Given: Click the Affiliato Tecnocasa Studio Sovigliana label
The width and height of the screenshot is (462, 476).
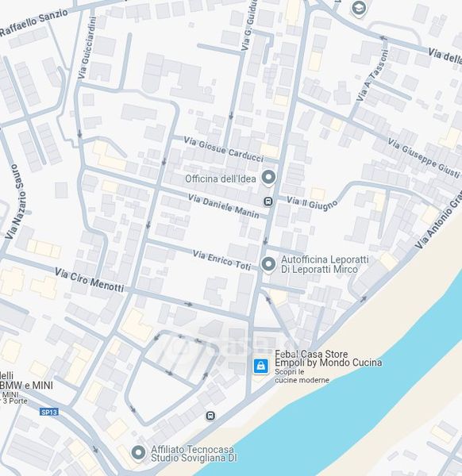Looking at the screenshot, I should point(194,454).
